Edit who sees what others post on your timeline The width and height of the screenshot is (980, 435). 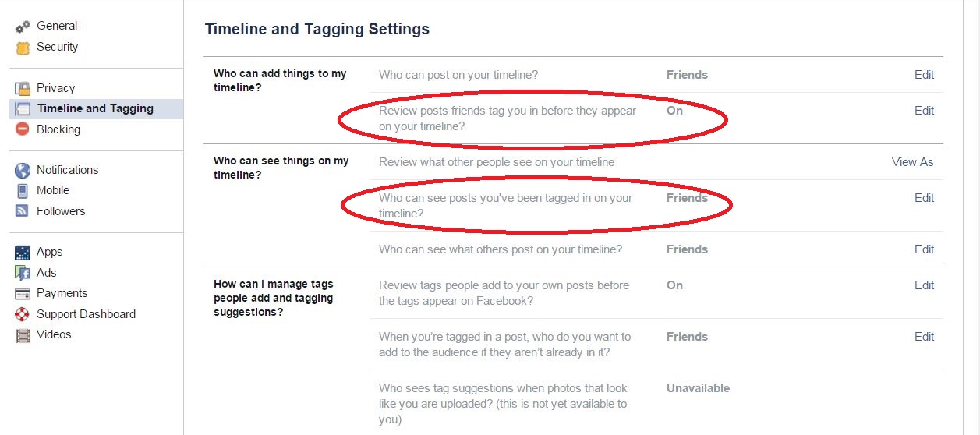924,249
